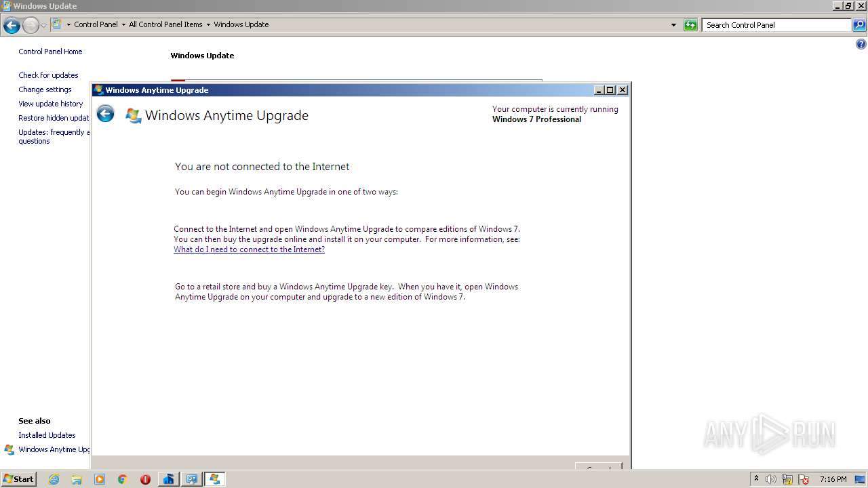The height and width of the screenshot is (488, 868).
Task: Close the Windows Anytime Upgrade dialog
Action: 623,89
